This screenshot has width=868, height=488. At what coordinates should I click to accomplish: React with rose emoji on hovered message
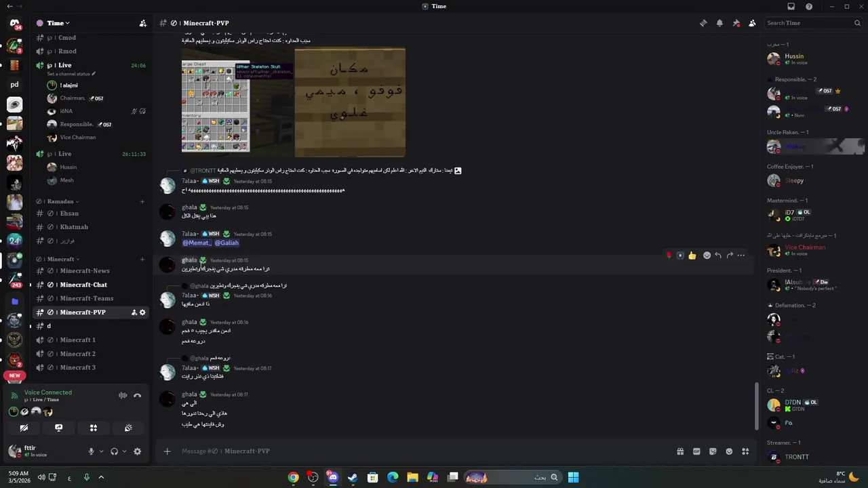669,256
